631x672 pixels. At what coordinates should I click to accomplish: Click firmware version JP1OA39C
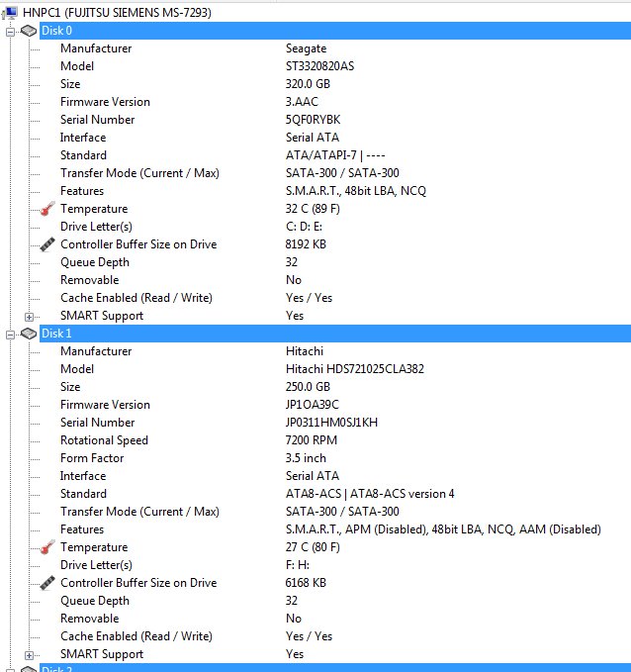(312, 405)
